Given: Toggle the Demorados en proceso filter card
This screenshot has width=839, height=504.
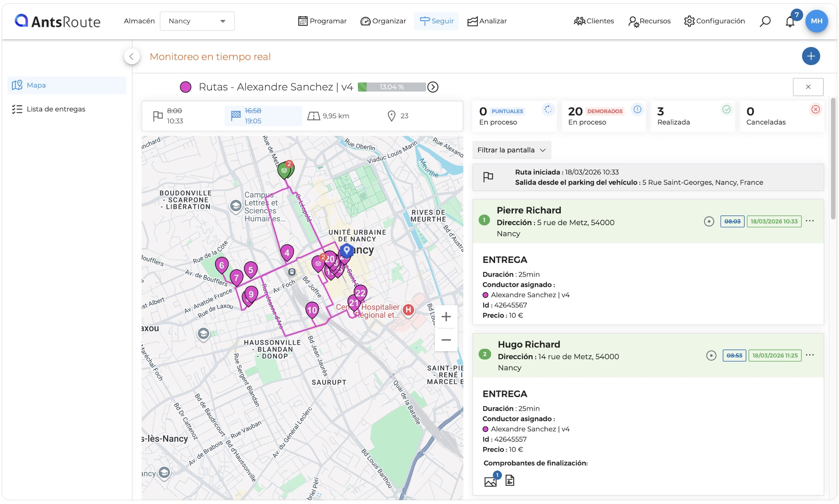Looking at the screenshot, I should click(x=603, y=116).
